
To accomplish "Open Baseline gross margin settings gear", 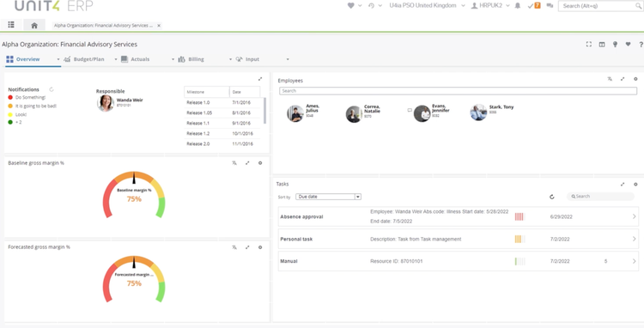I will [260, 163].
